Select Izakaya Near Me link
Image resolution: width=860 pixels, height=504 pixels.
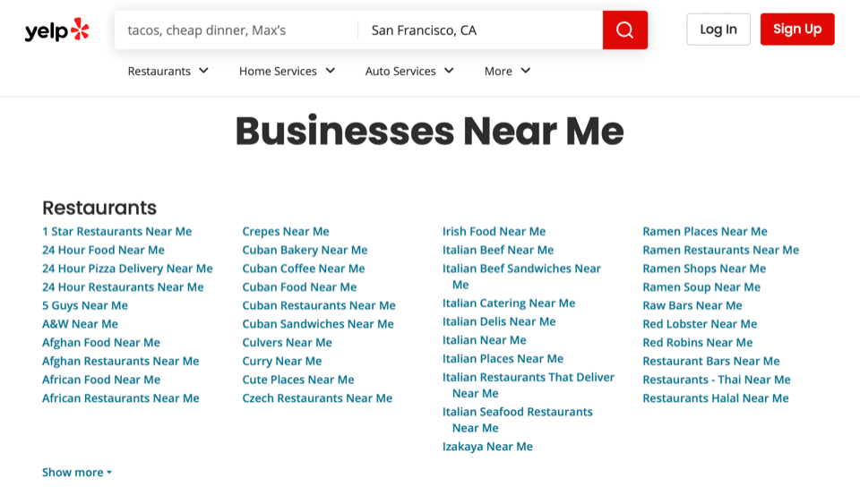tap(487, 447)
